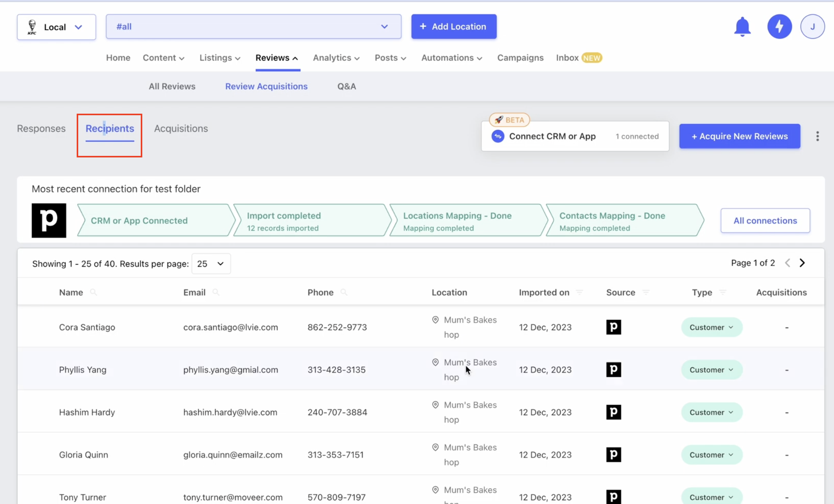Open the Source column filter icon
Screen dimensions: 834x504
(x=646, y=292)
